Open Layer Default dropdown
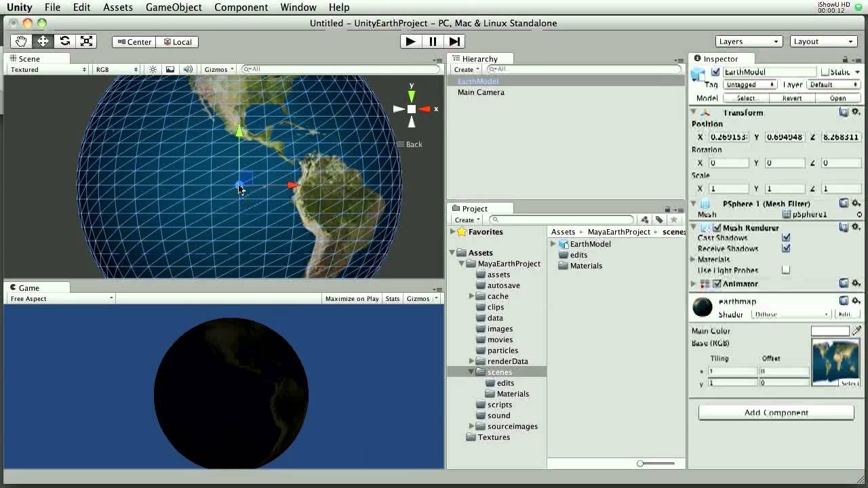Image resolution: width=868 pixels, height=488 pixels. coord(833,85)
